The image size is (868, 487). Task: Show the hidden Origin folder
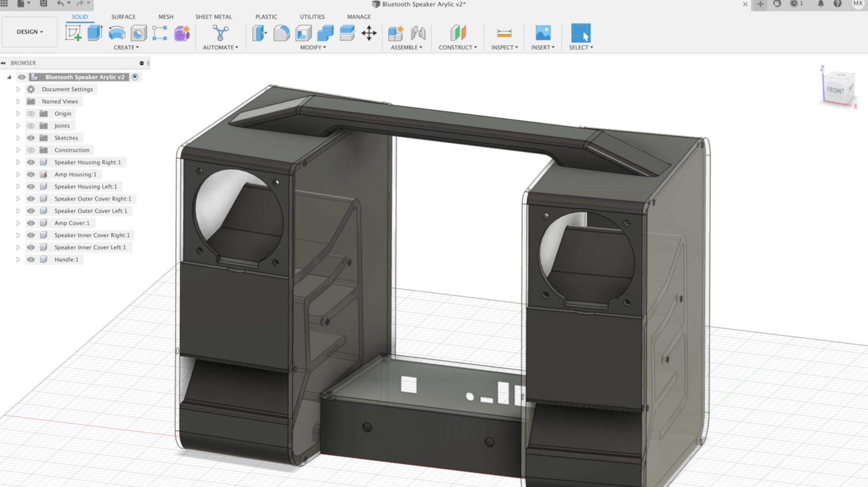31,114
